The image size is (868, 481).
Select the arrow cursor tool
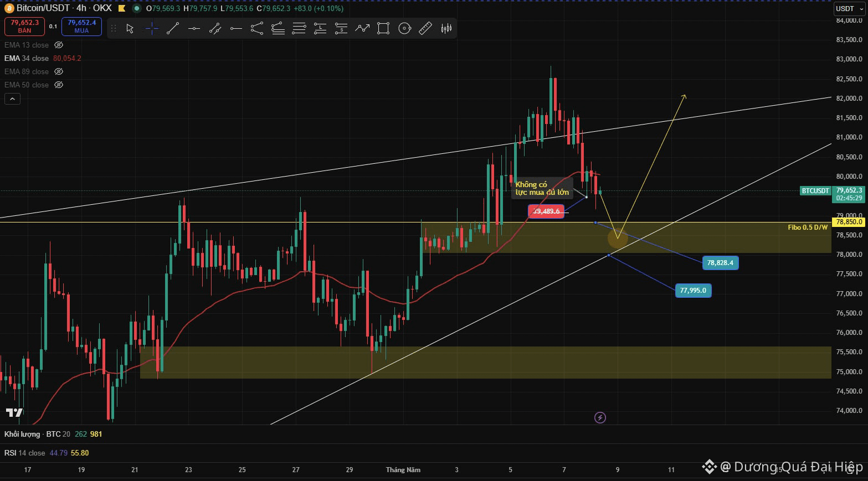(130, 28)
